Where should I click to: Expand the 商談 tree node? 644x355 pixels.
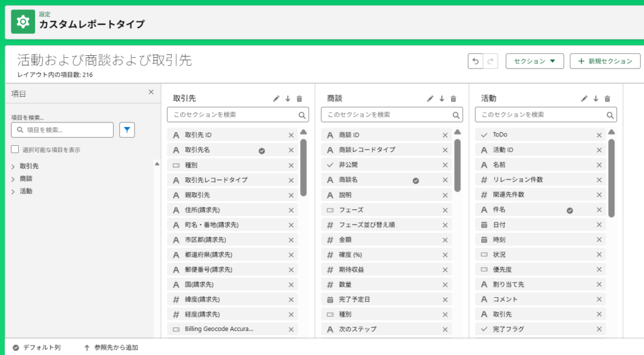[x=13, y=179]
